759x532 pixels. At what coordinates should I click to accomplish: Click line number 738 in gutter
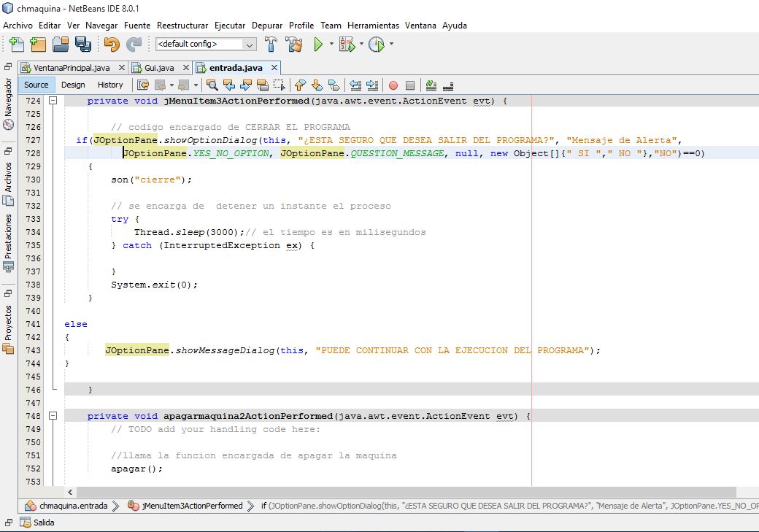(33, 285)
